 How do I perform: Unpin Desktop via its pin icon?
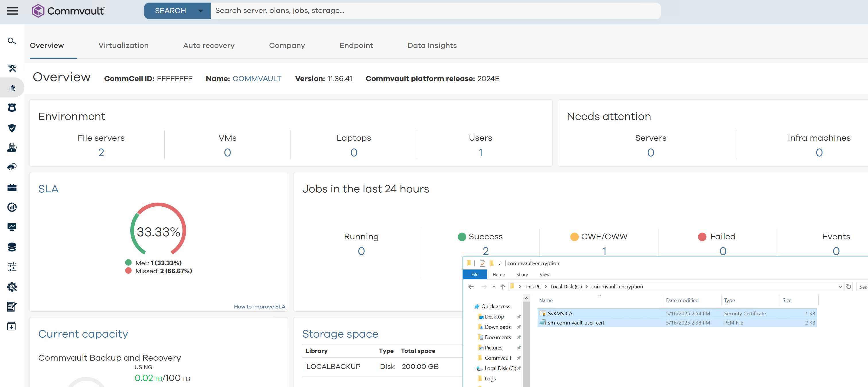[519, 317]
